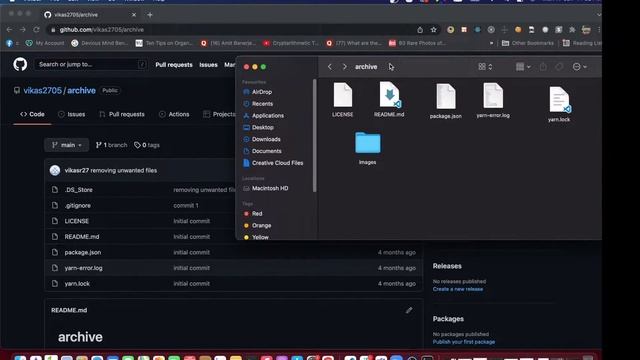Image resolution: width=640 pixels, height=360 pixels.
Task: Bookmark this page with star icon
Action: point(433,29)
